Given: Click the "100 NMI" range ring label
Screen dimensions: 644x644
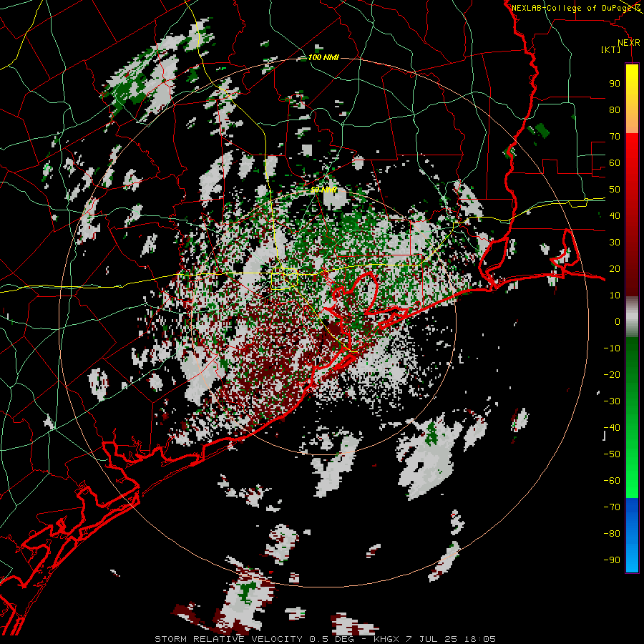Looking at the screenshot, I should point(323,57).
